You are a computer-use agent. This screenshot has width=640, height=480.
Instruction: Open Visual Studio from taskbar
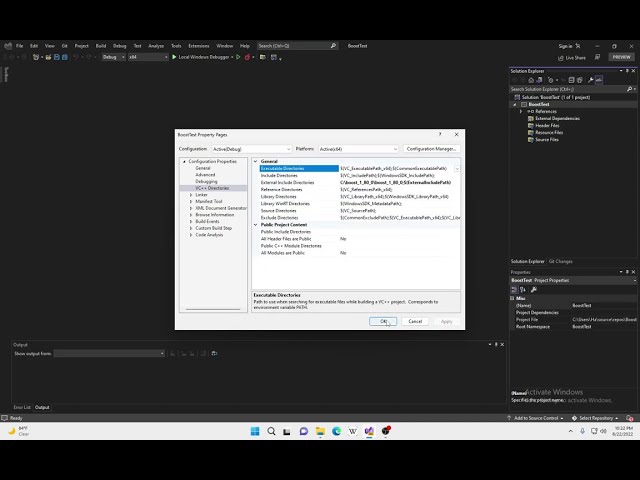(x=369, y=431)
